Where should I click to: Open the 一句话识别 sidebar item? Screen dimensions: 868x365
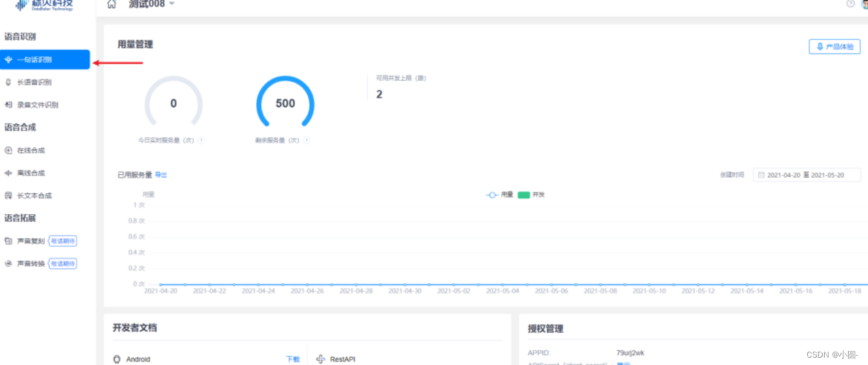tap(45, 59)
